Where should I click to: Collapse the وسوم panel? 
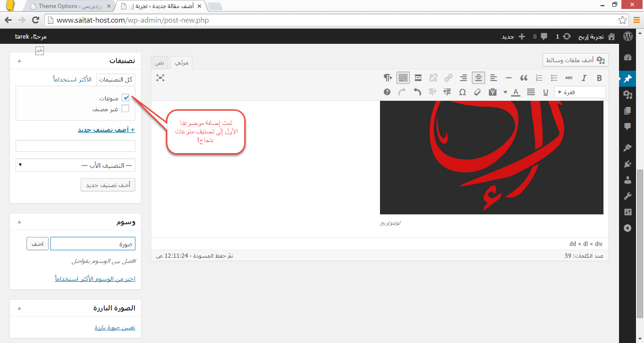(x=19, y=222)
